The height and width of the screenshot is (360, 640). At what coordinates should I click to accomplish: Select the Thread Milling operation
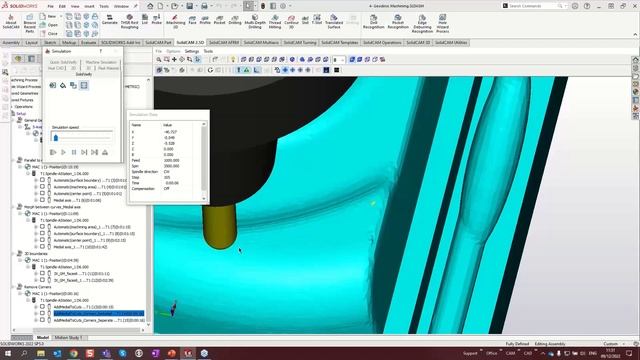pos(275,21)
